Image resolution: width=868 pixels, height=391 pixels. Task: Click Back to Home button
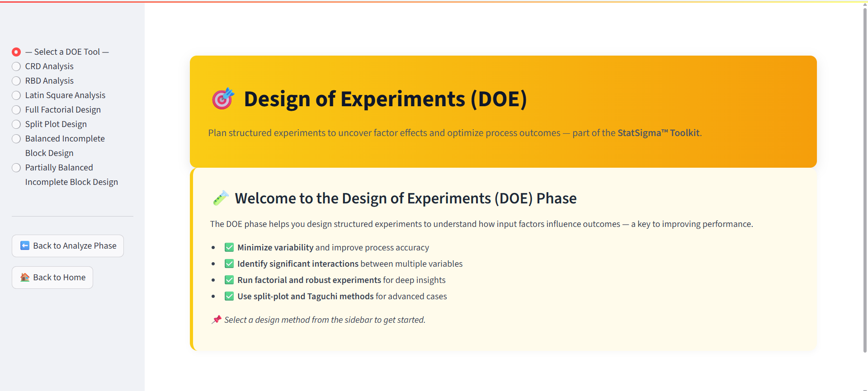click(52, 278)
